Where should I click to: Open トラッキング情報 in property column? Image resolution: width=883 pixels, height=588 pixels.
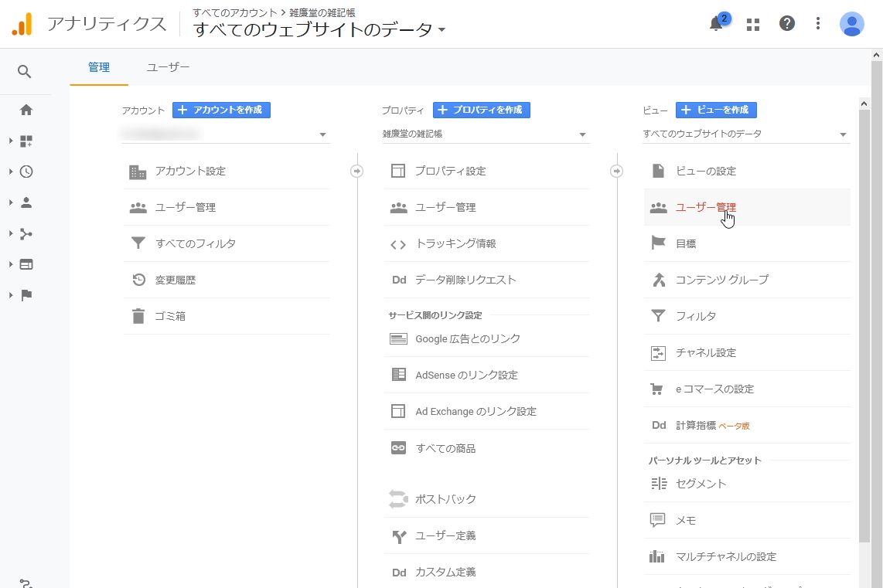tap(455, 243)
